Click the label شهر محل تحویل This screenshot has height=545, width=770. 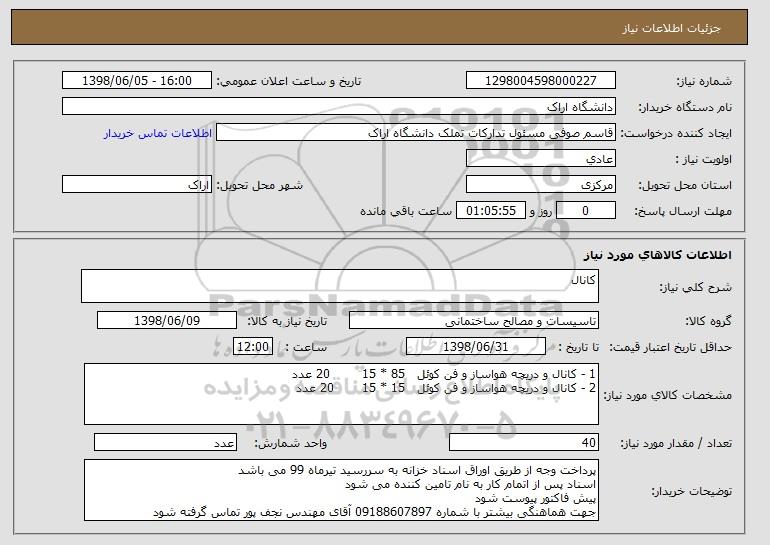tap(260, 185)
